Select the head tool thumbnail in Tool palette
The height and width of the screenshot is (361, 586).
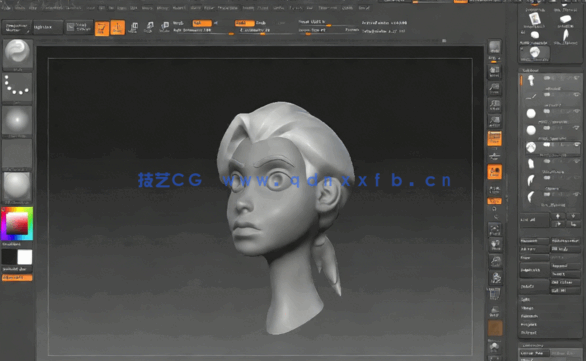(x=535, y=53)
